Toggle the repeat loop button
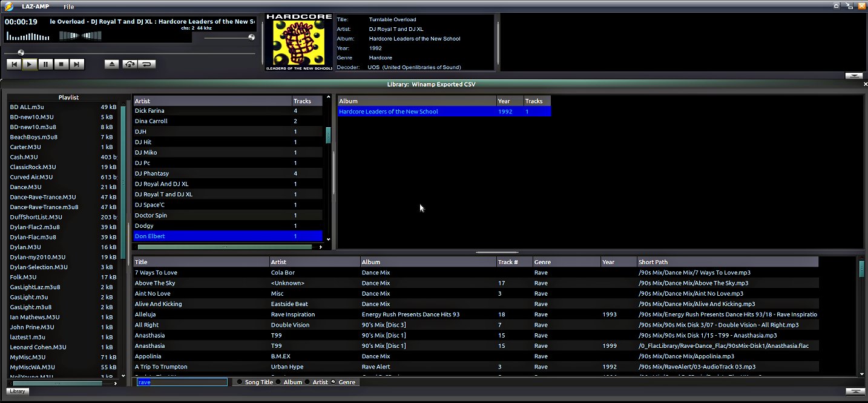Image resolution: width=868 pixels, height=403 pixels. (x=147, y=64)
